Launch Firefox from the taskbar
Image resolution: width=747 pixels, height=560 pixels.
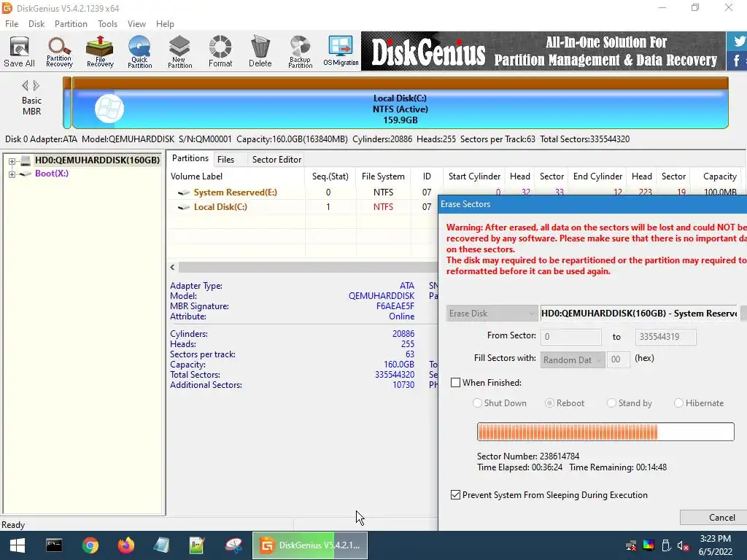coord(126,545)
